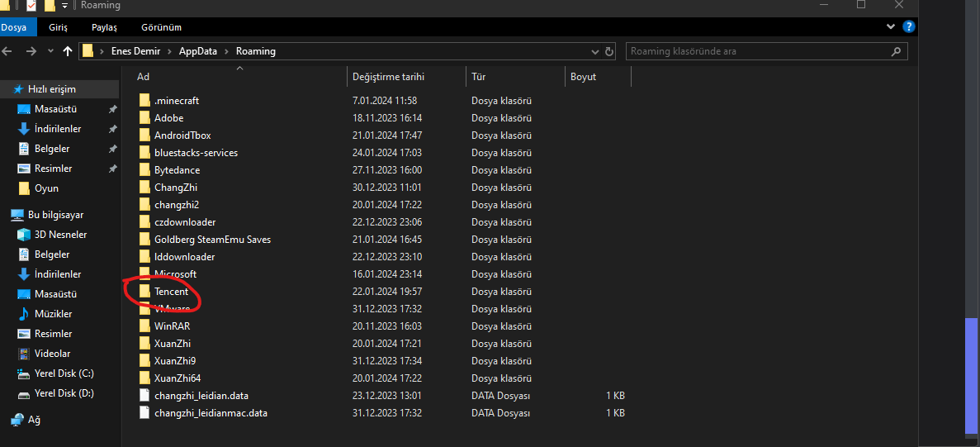Select the Tencent folder name
The image size is (980, 447).
(171, 292)
